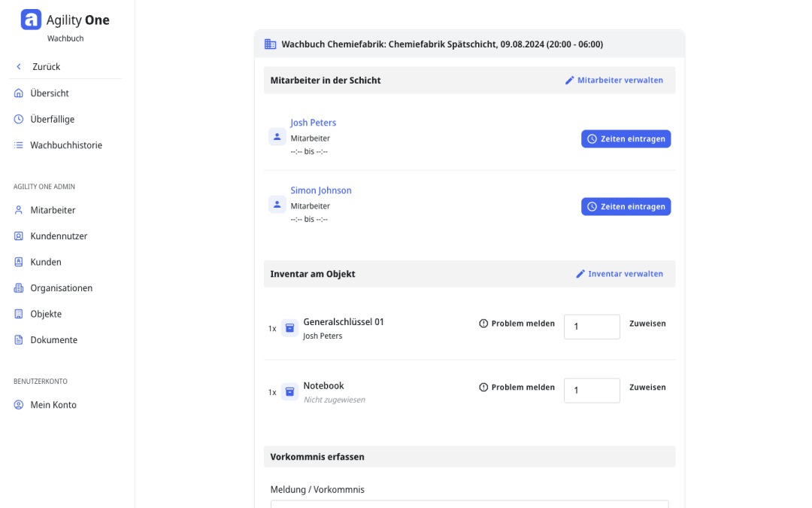Navigate to Objekte in admin menu
The image size is (812, 508).
click(x=46, y=314)
